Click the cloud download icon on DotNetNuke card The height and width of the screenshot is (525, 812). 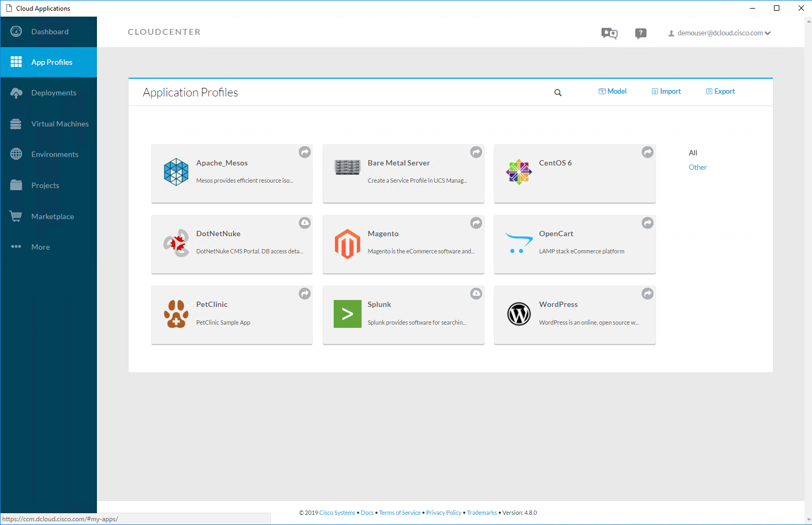coord(305,223)
